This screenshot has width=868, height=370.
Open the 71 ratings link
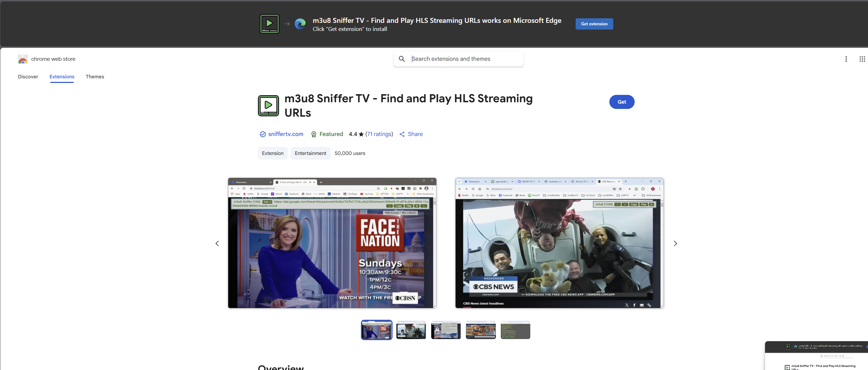tap(379, 134)
